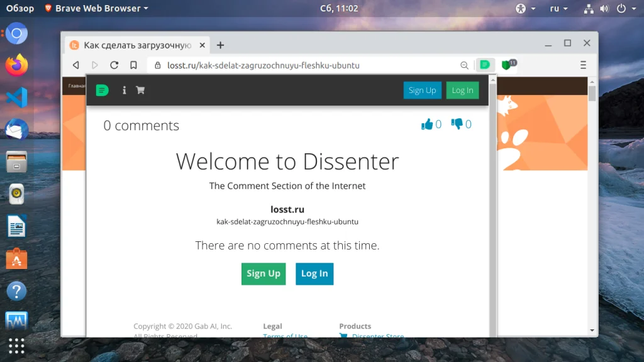Click the Главная link on the page
The image size is (644, 362).
pos(77,85)
